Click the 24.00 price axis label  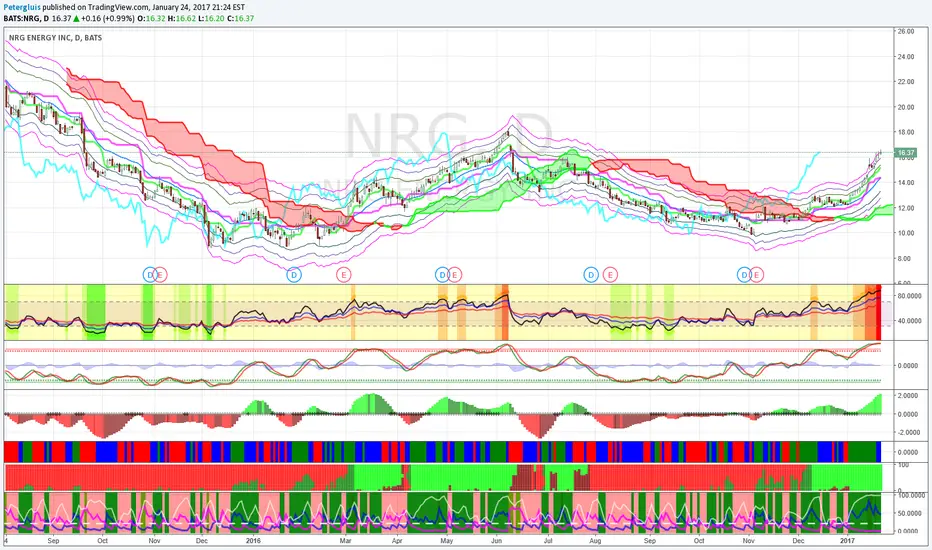[906, 56]
